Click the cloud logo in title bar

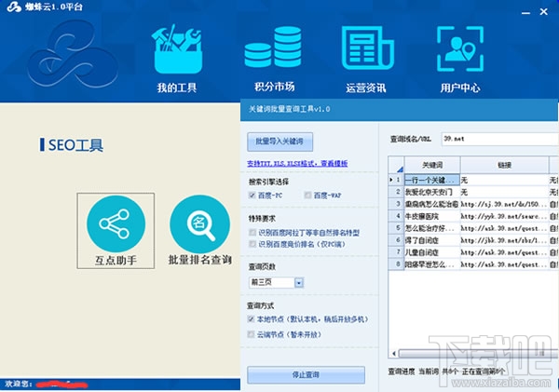click(14, 7)
